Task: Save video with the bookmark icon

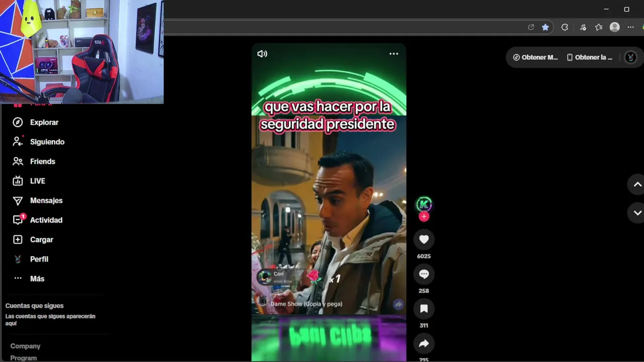Action: pyautogui.click(x=424, y=309)
